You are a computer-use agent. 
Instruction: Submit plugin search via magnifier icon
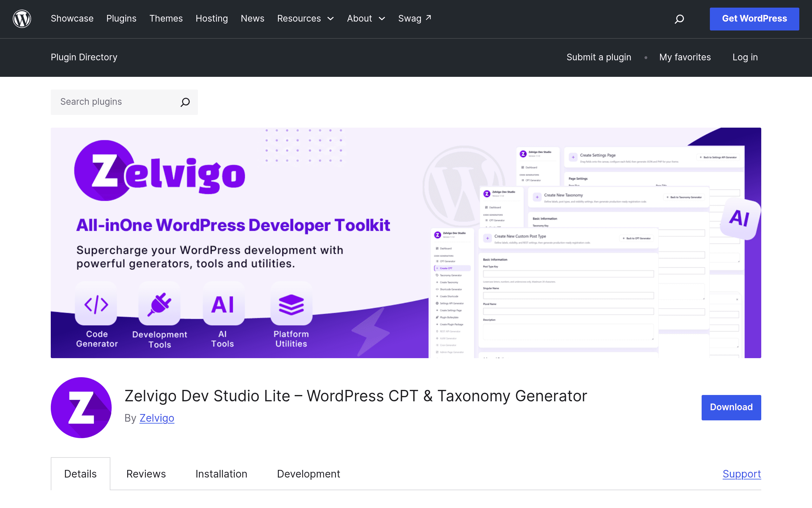(185, 102)
